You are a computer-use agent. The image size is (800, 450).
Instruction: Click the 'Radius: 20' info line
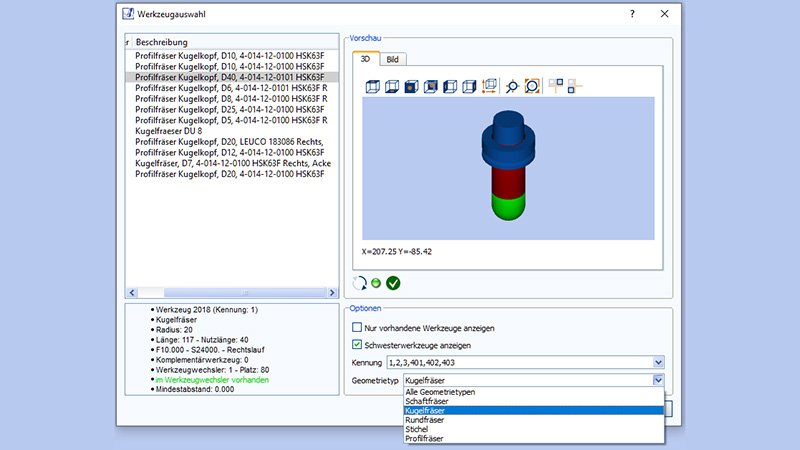[174, 330]
